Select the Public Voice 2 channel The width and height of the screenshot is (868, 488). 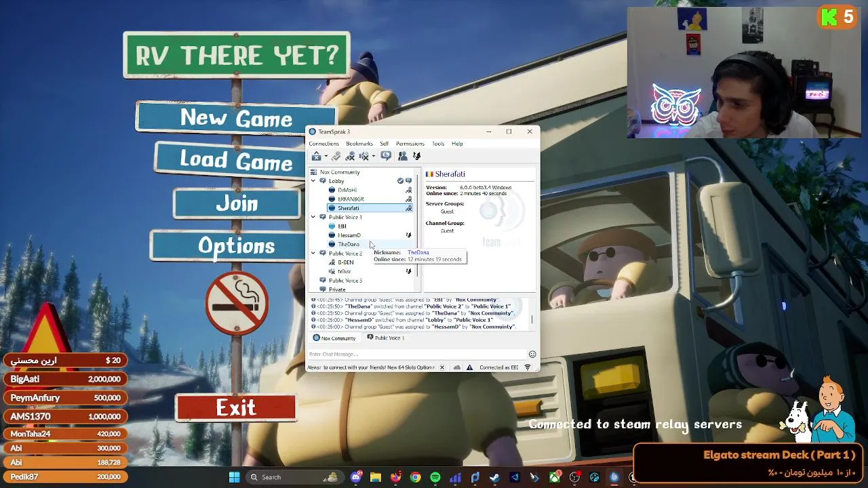click(x=345, y=253)
